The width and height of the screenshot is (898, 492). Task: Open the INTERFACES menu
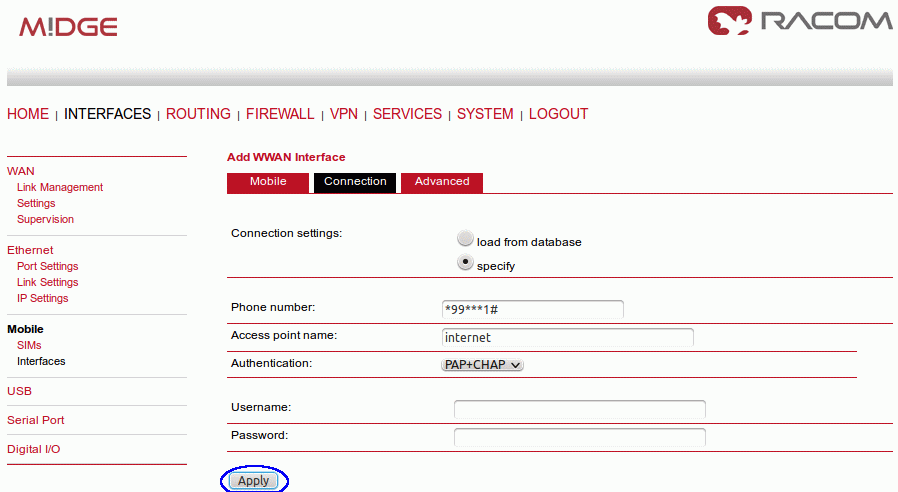pyautogui.click(x=107, y=114)
